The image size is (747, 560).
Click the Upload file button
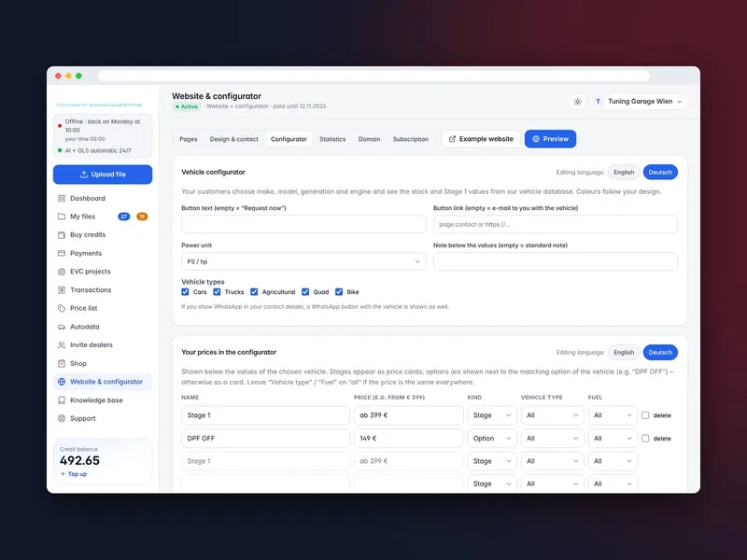pyautogui.click(x=103, y=175)
